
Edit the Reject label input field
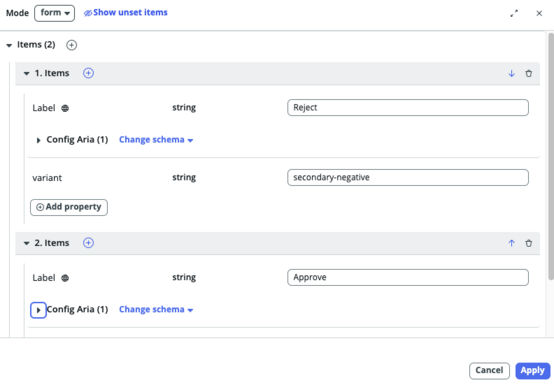pyautogui.click(x=408, y=107)
